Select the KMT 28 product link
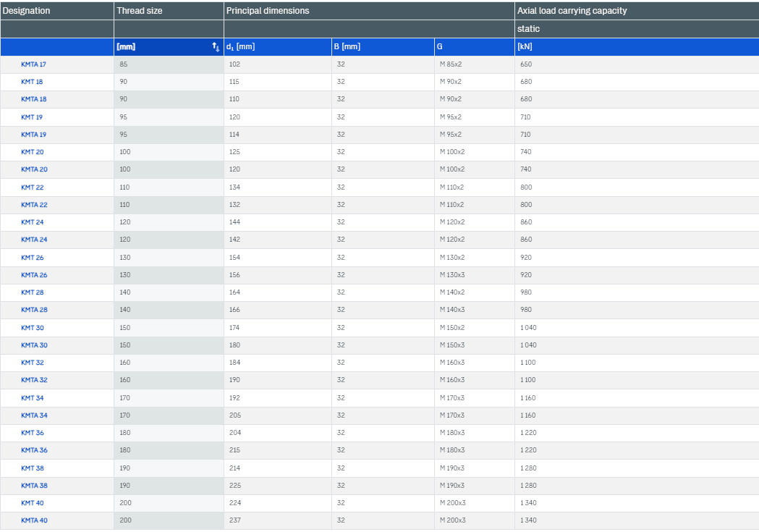The image size is (759, 532). point(32,292)
